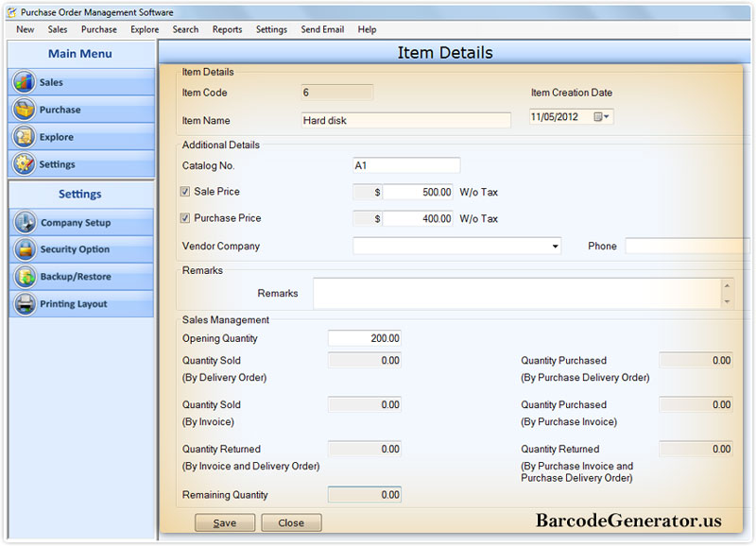Click the Explore icon in Main Menu

pyautogui.click(x=25, y=137)
